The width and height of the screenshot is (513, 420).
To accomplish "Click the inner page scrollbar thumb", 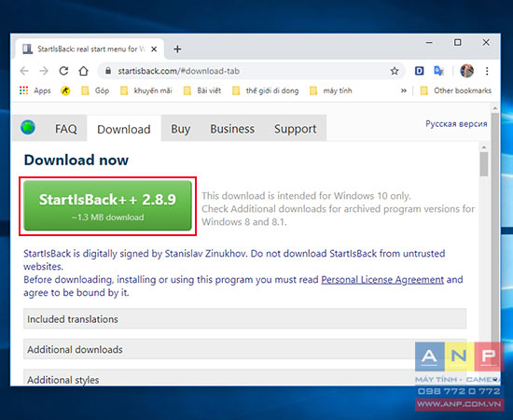I will pos(484,163).
